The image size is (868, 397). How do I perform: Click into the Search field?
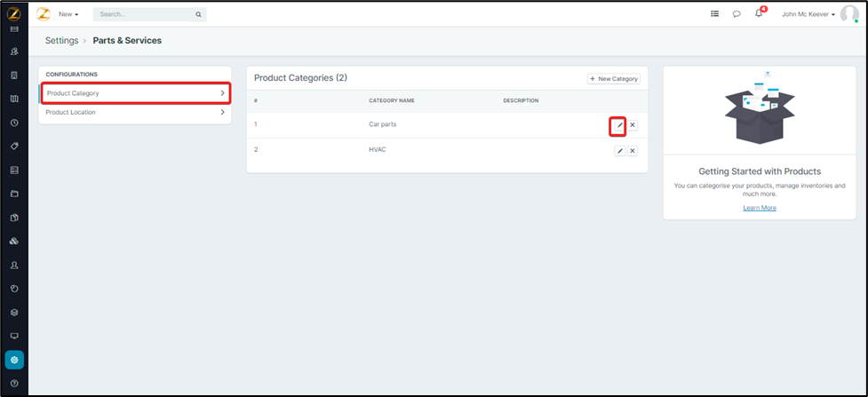click(x=146, y=14)
